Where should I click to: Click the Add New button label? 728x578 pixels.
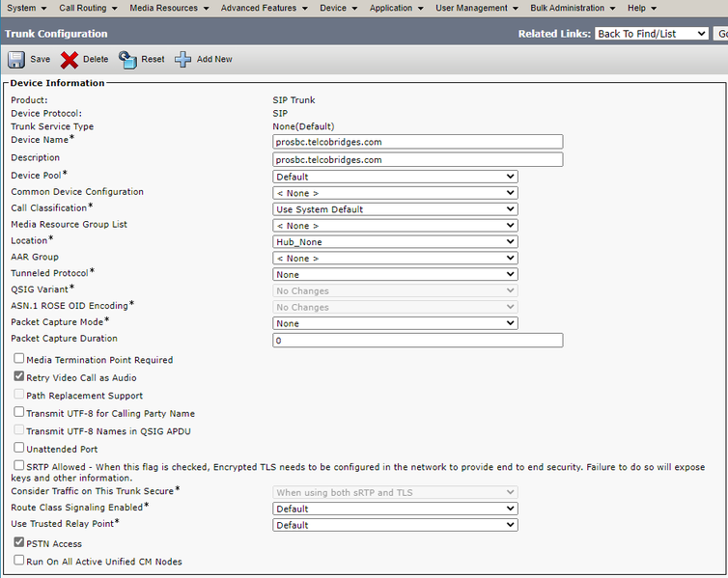(214, 60)
